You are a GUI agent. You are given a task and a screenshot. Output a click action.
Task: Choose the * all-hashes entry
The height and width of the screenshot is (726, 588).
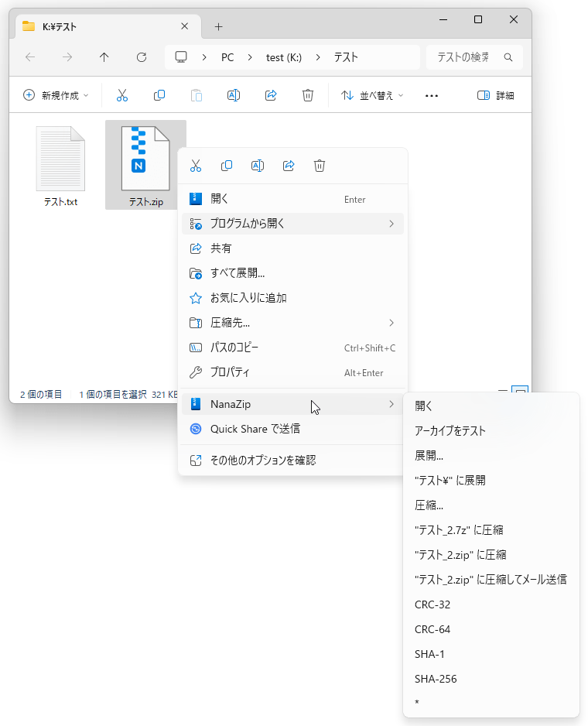[491, 703]
